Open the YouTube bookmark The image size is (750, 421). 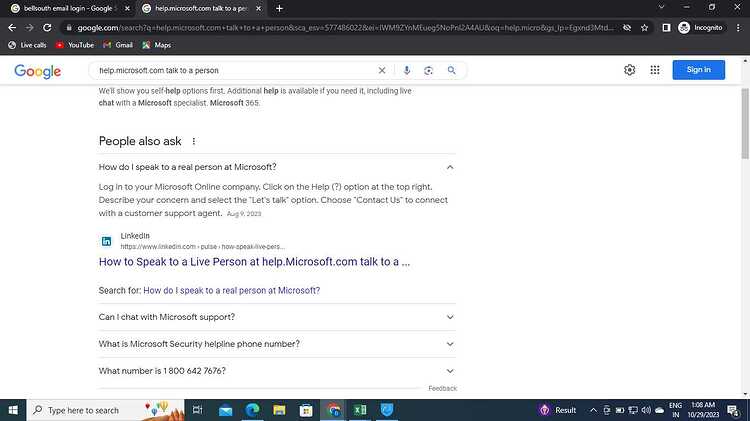point(75,45)
